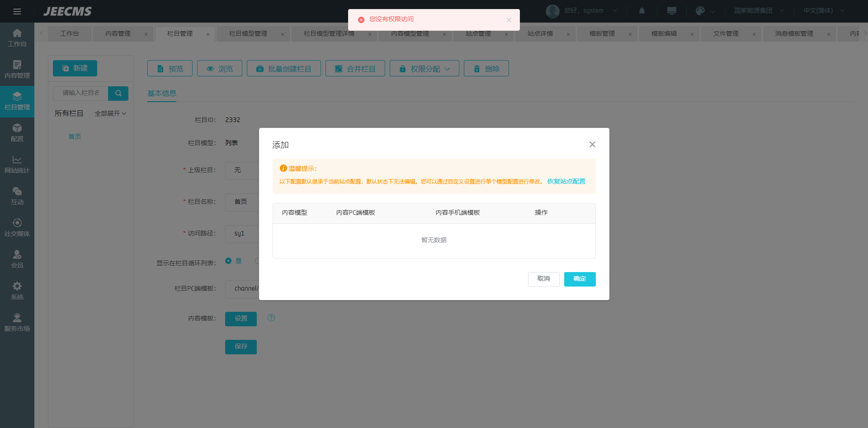Open the 内容管理 sidebar section
The image size is (868, 428).
(x=17, y=70)
